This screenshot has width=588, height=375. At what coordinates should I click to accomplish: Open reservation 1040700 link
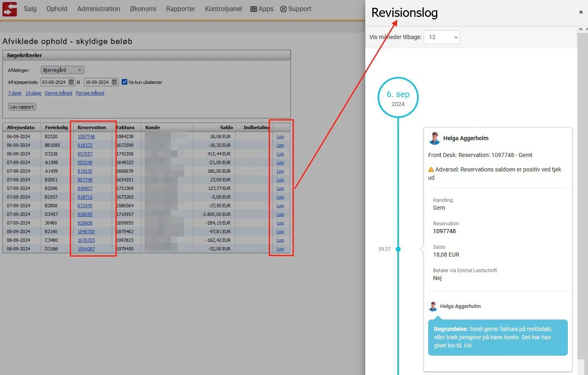(x=86, y=232)
